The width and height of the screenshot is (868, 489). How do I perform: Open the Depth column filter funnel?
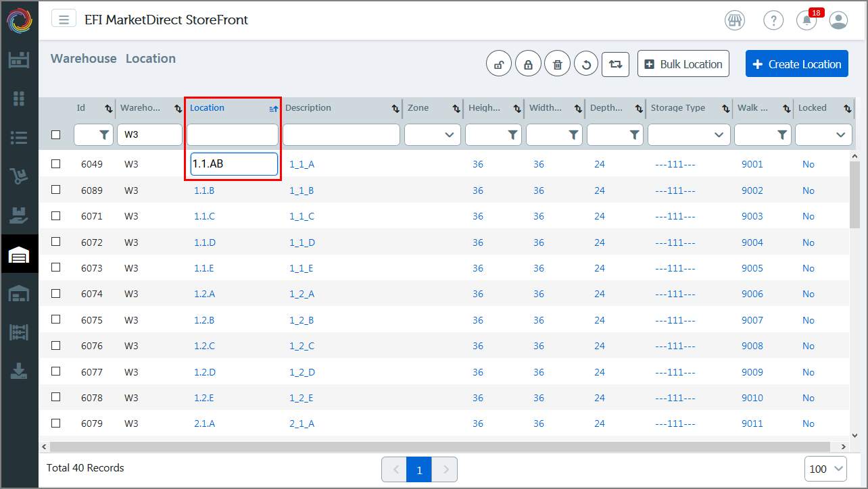634,135
